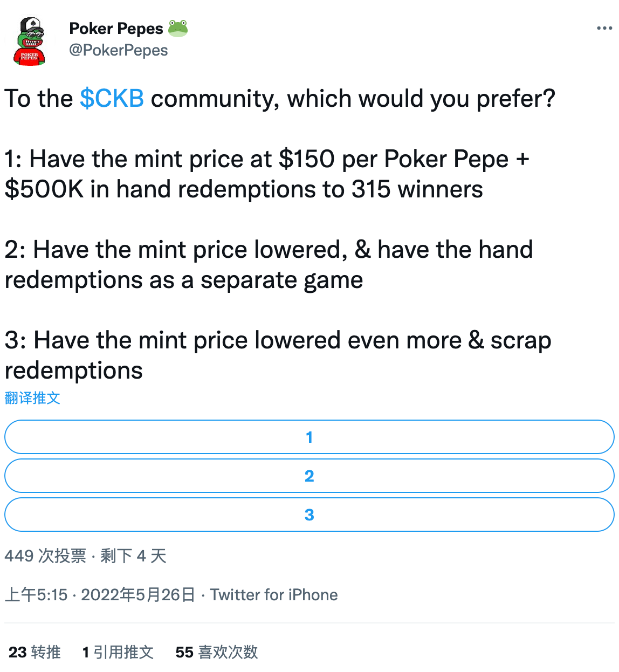Click the 449 次投票 vote count

click(45, 556)
